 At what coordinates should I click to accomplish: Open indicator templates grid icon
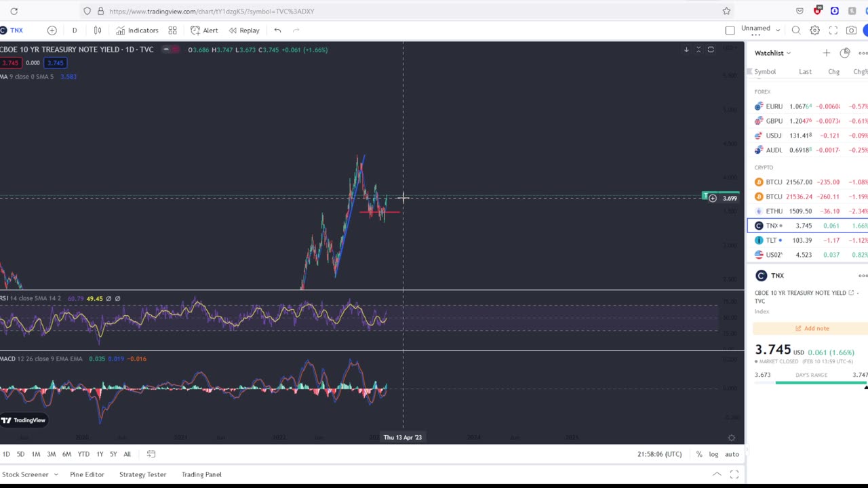172,30
